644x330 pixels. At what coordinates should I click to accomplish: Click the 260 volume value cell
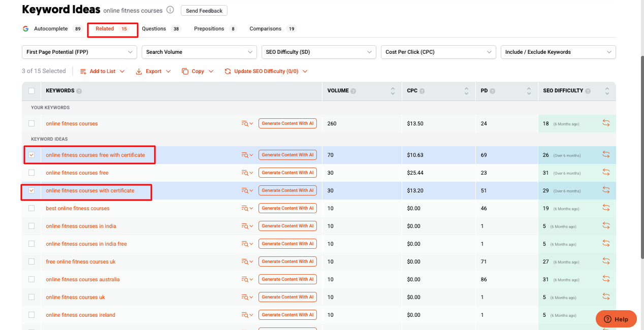pos(332,123)
